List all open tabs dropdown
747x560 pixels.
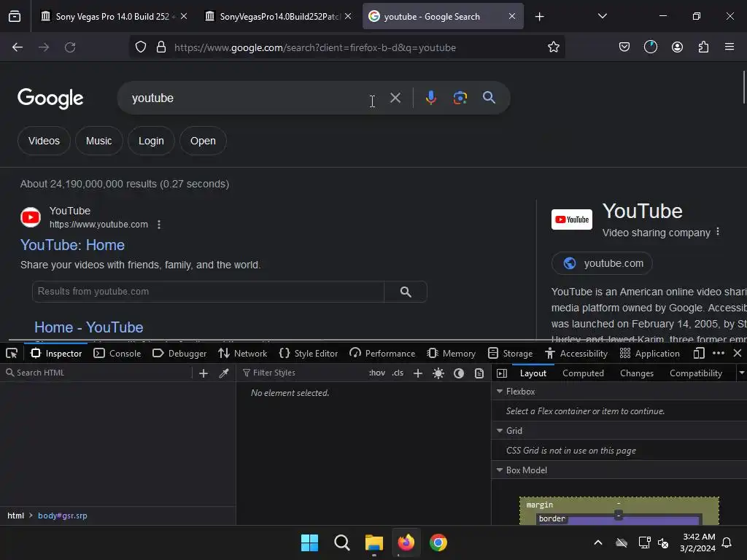click(602, 16)
